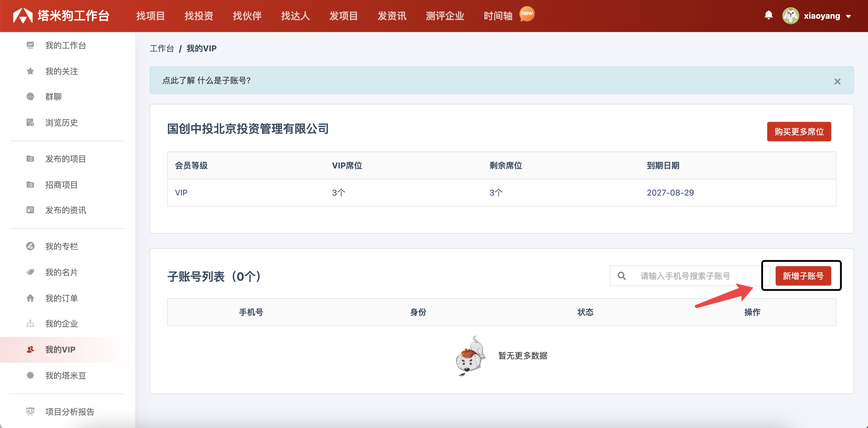The height and width of the screenshot is (428, 868).
Task: Open 找项目 in top navigation
Action: [150, 15]
